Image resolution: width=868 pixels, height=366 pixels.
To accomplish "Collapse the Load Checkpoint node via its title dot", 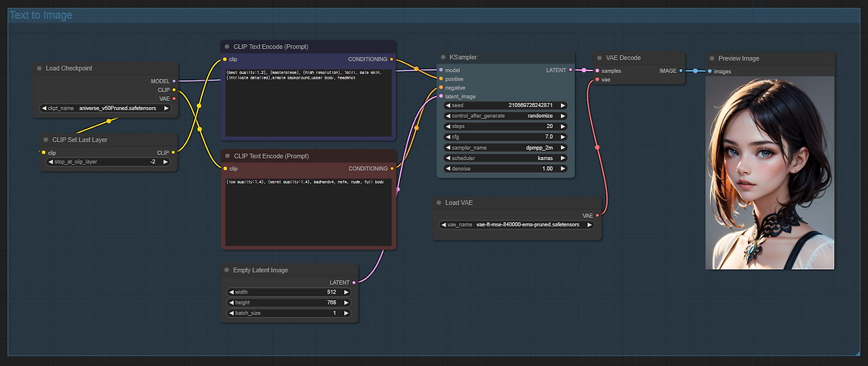I will click(x=39, y=68).
